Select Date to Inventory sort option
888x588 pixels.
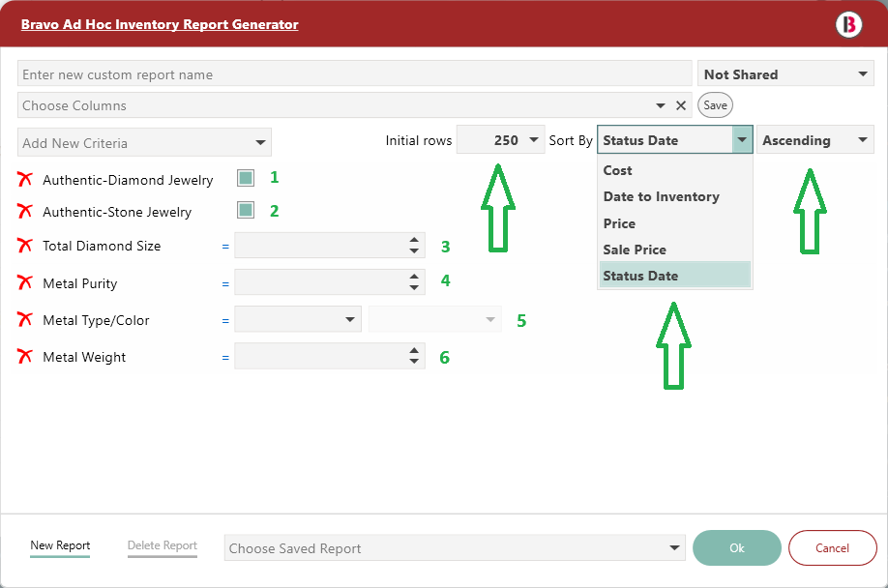pos(674,196)
